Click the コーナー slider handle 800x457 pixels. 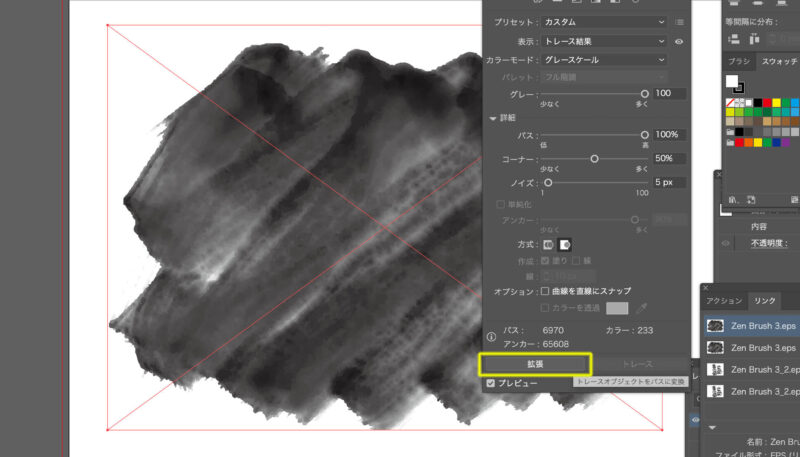click(595, 158)
